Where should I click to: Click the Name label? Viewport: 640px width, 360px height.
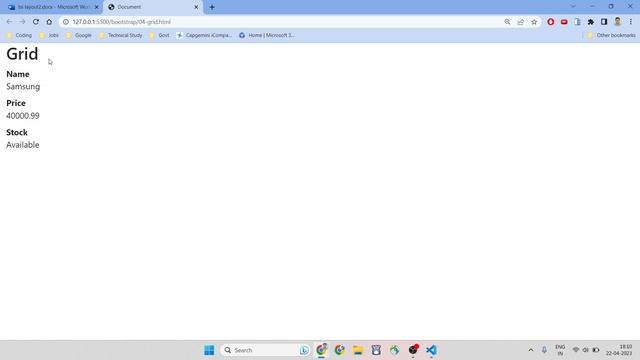tap(18, 74)
